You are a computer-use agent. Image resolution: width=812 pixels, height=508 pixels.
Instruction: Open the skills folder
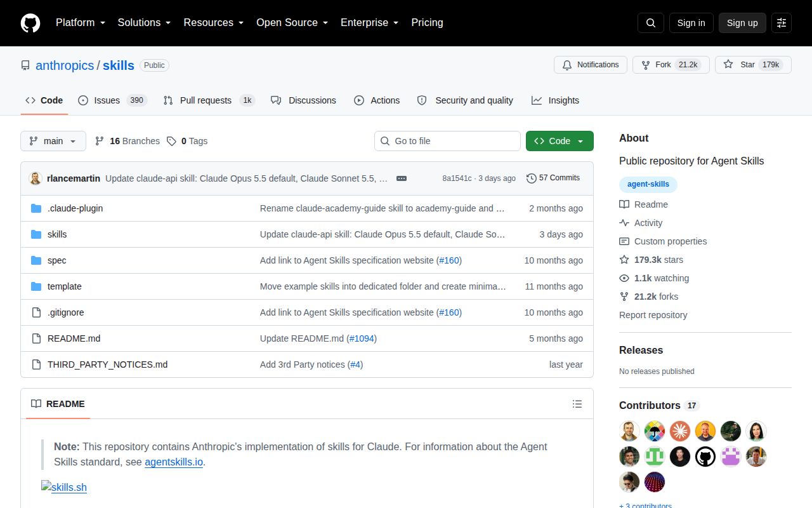point(57,234)
